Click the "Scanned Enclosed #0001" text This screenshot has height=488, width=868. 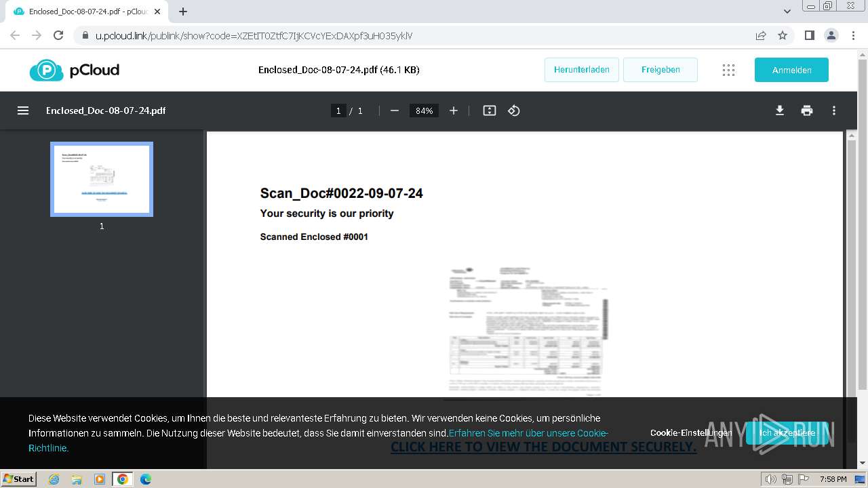pyautogui.click(x=314, y=237)
